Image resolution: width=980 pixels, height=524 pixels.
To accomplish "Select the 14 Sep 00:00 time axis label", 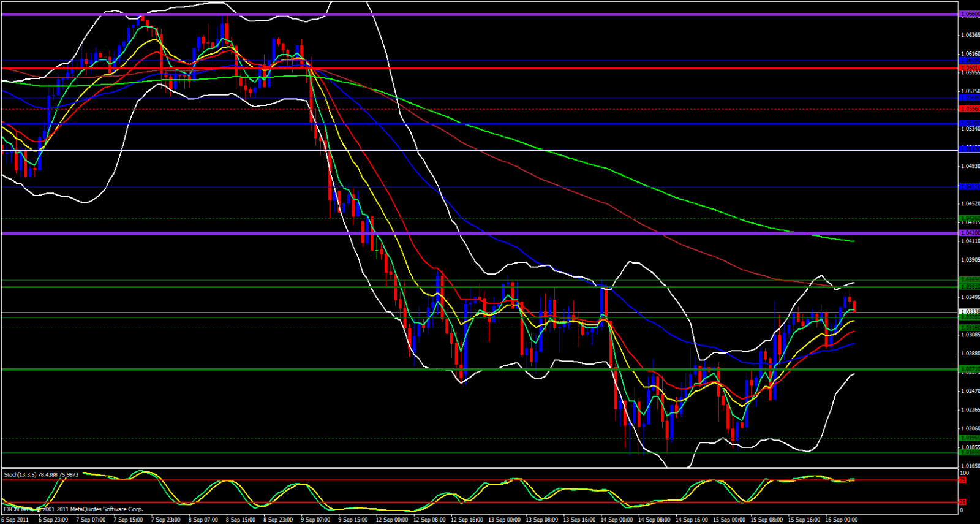I will point(616,520).
